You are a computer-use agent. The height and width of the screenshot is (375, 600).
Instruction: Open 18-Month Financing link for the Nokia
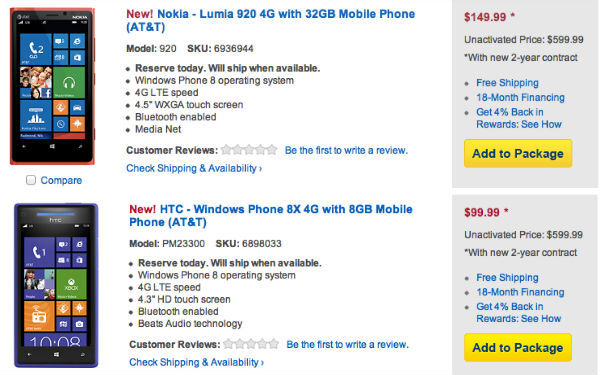520,98
